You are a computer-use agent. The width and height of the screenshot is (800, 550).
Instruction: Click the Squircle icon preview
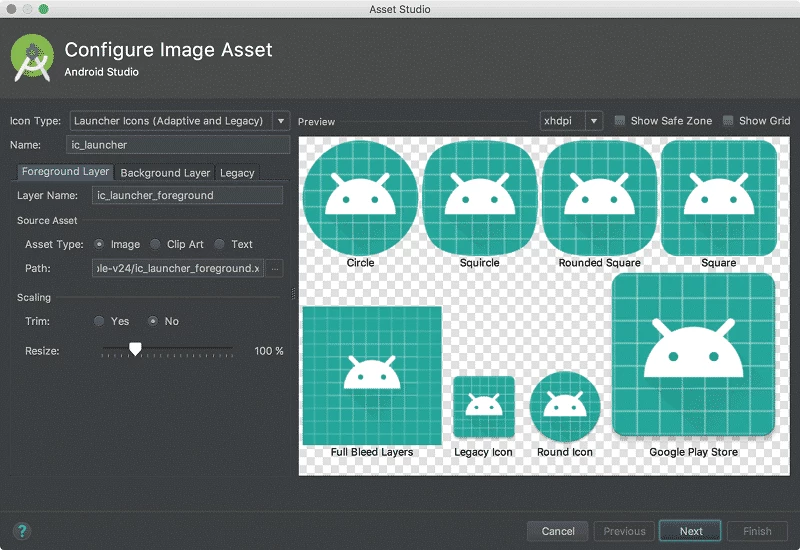click(480, 198)
